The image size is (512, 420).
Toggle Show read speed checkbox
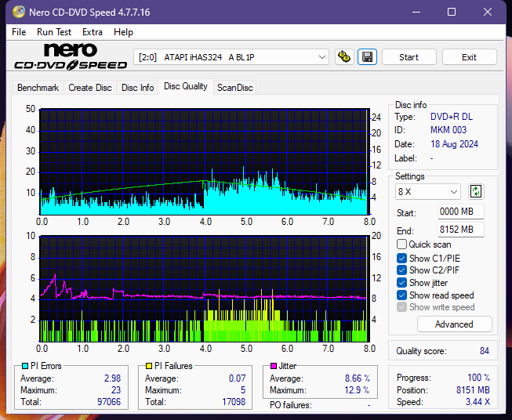click(x=401, y=295)
